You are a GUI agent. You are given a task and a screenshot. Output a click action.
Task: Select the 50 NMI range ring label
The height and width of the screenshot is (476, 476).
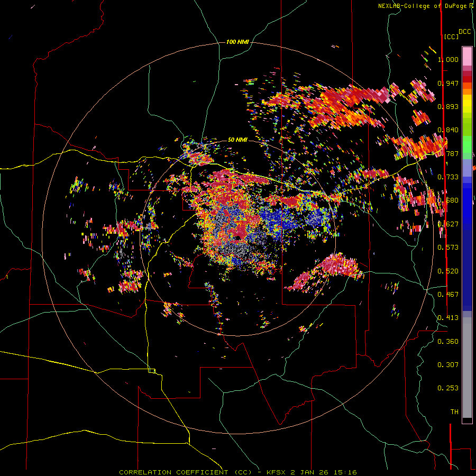coord(237,140)
